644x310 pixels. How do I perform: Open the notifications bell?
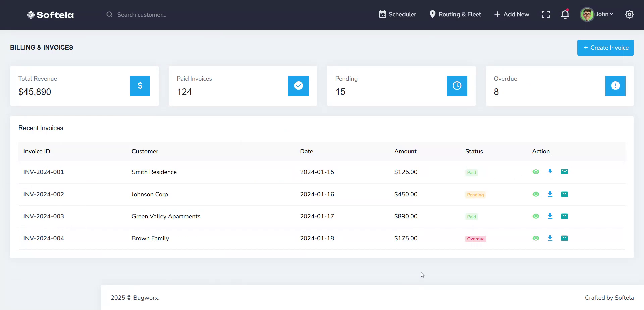565,14
